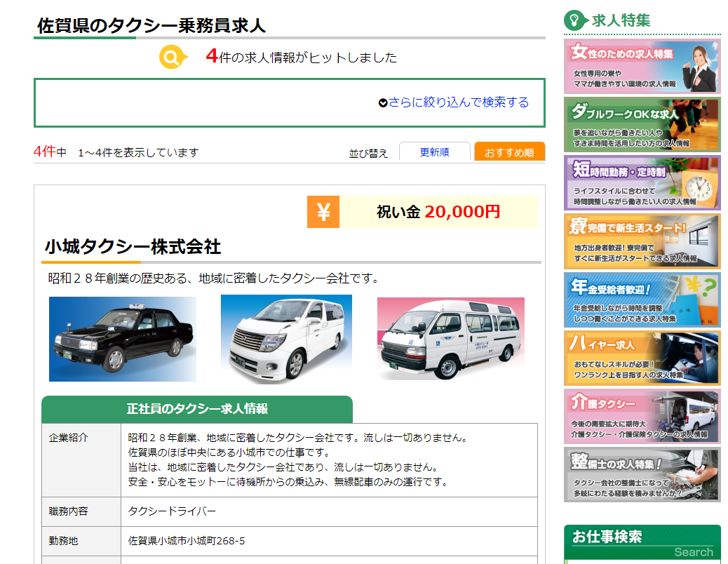The width and height of the screenshot is (728, 564).
Task: Click the タクシードライバー job value
Action: pyautogui.click(x=172, y=511)
